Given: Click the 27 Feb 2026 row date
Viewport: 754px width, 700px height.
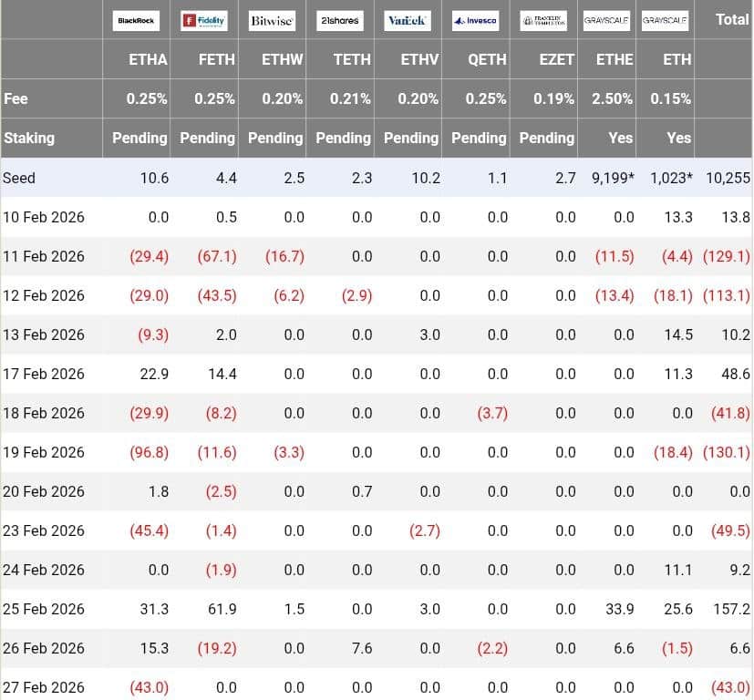Looking at the screenshot, I should (x=43, y=687).
